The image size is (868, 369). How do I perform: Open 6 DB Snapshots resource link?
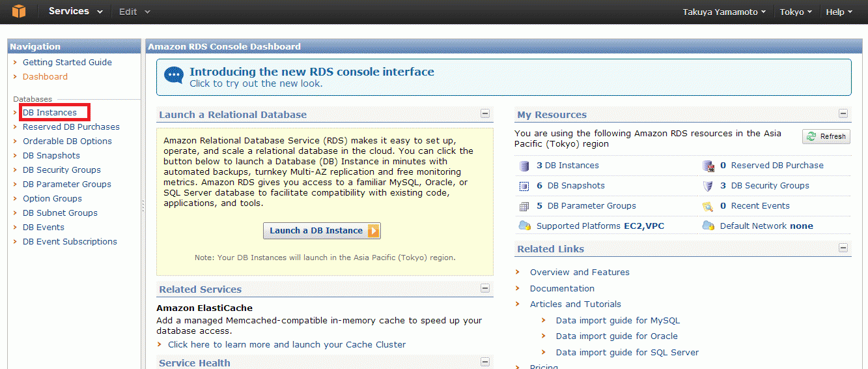coord(570,186)
